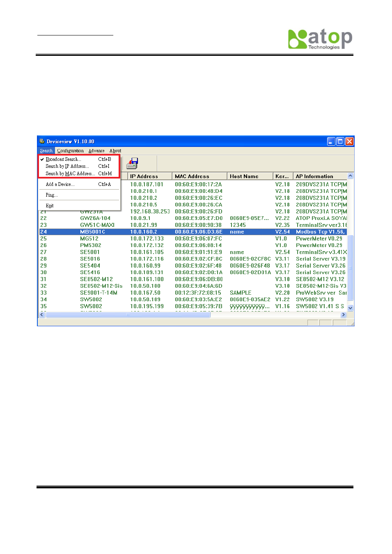
Task: Click the horizontal scrollbar thumb
Action: pyautogui.click(x=128, y=315)
